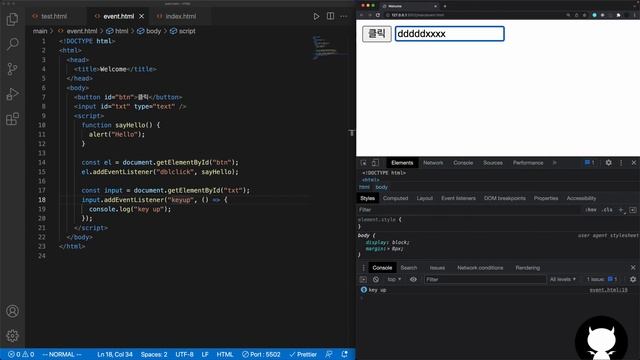Image resolution: width=640 pixels, height=360 pixels.
Task: Click the Styles Filter input field
Action: [469, 210]
